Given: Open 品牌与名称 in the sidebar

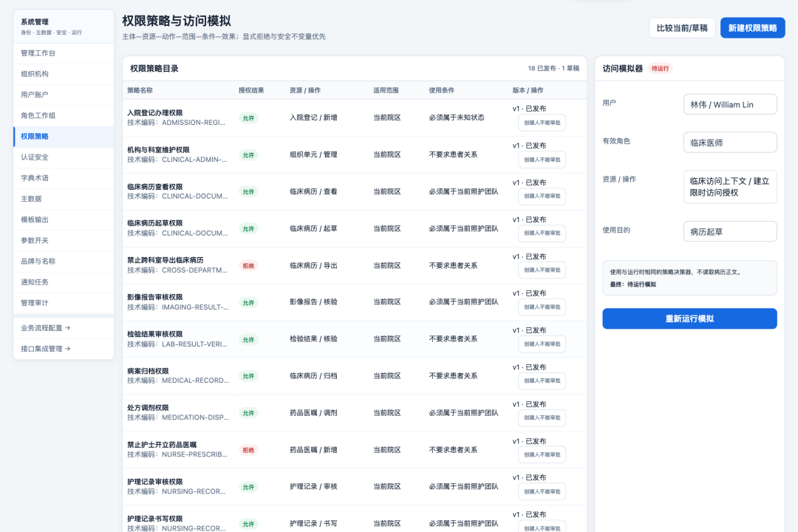Looking at the screenshot, I should click(x=64, y=262).
